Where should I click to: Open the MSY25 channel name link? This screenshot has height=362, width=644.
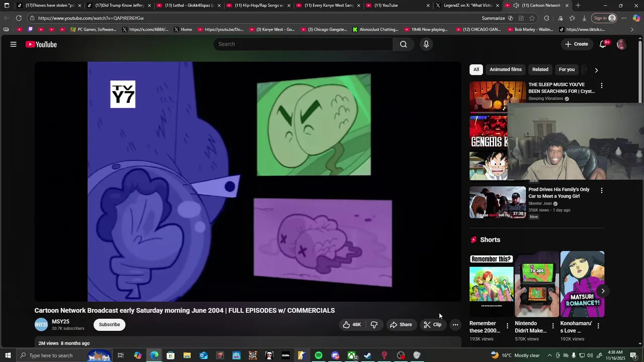[60, 322]
